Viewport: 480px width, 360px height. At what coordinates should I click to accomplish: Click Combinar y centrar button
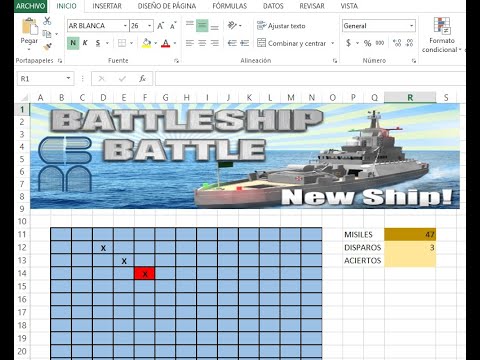(x=291, y=43)
